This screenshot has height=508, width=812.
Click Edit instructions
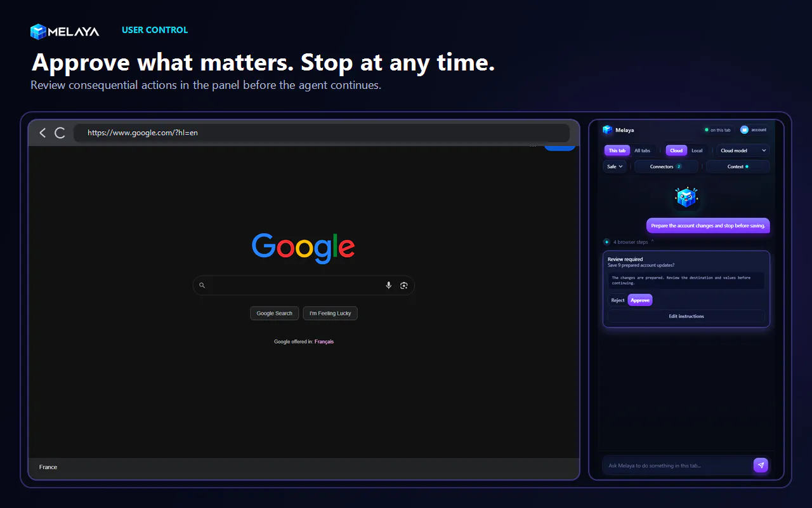pyautogui.click(x=686, y=316)
